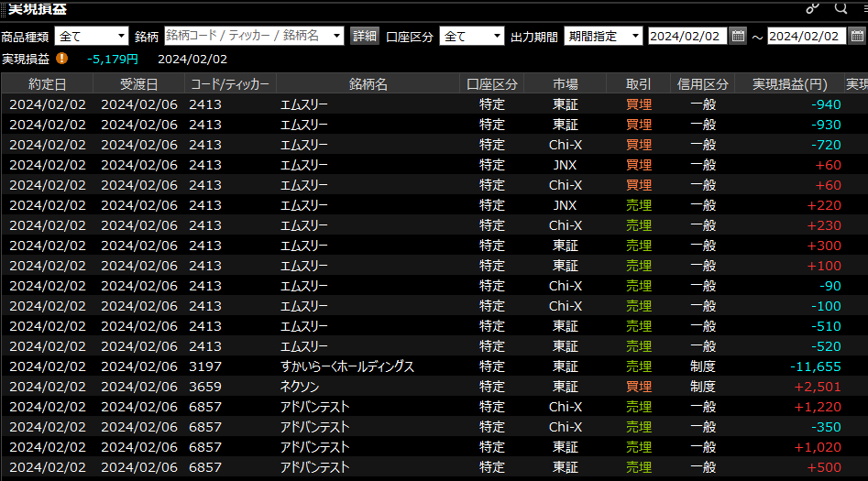Image resolution: width=868 pixels, height=481 pixels.
Task: Select the total -5,179円 value
Action: point(113,60)
